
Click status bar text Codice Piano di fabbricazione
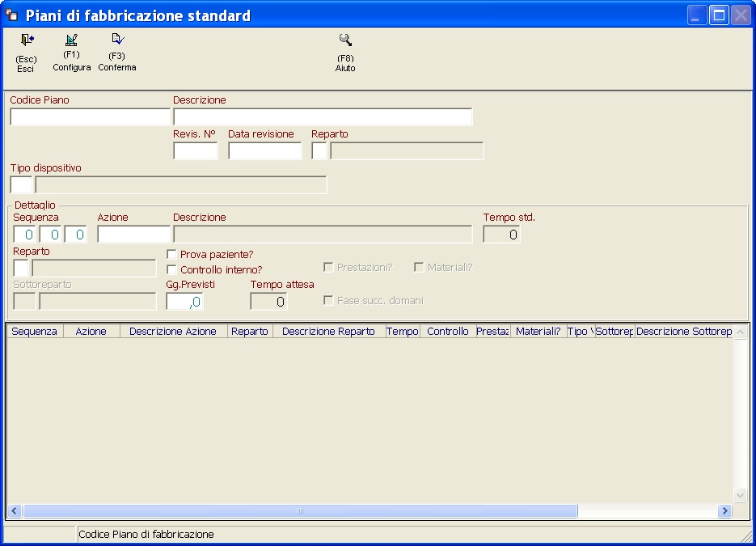(x=146, y=534)
